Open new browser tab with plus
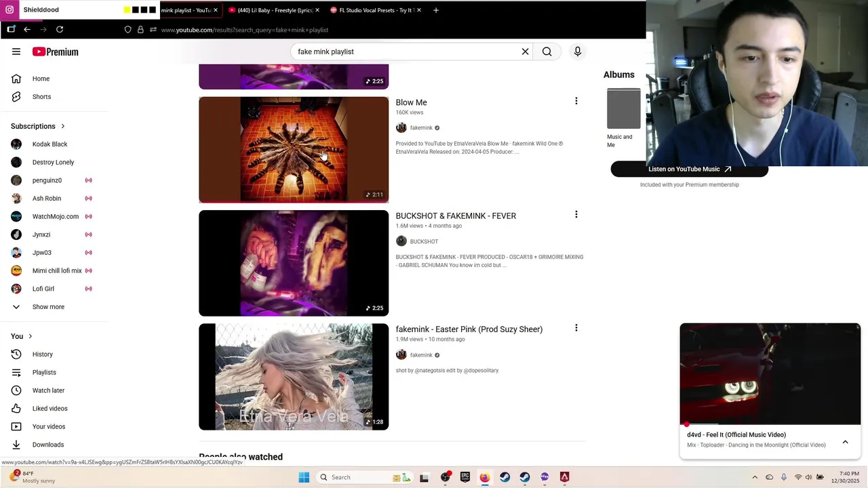The image size is (868, 488). coord(436,10)
